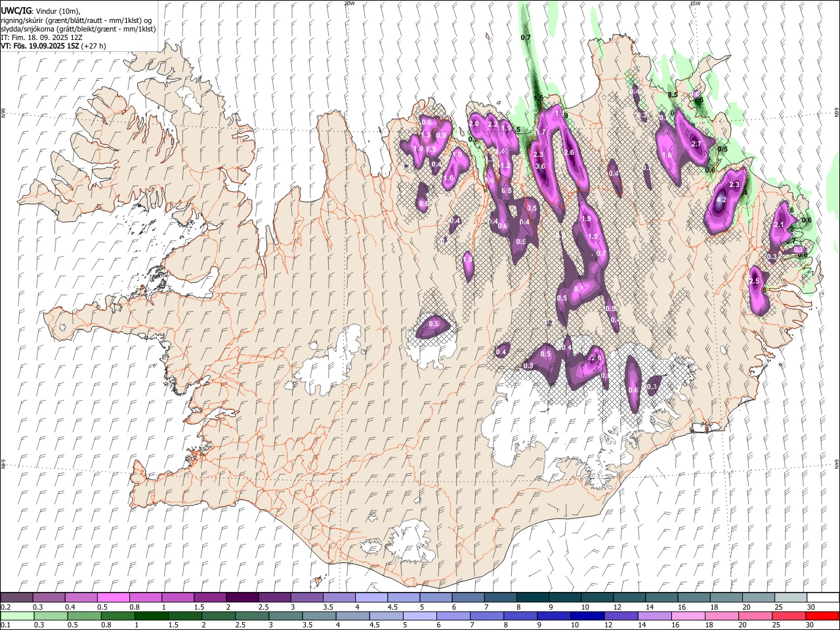The height and width of the screenshot is (630, 840).
Task: Click the violet swatch above 12 in the bottom legend row
Action: [619, 616]
